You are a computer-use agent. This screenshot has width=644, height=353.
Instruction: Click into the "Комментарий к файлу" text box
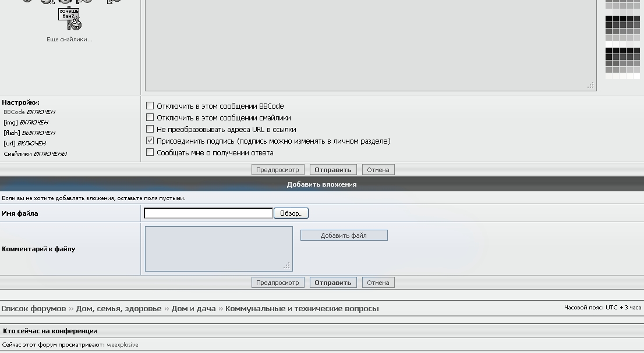(218, 249)
